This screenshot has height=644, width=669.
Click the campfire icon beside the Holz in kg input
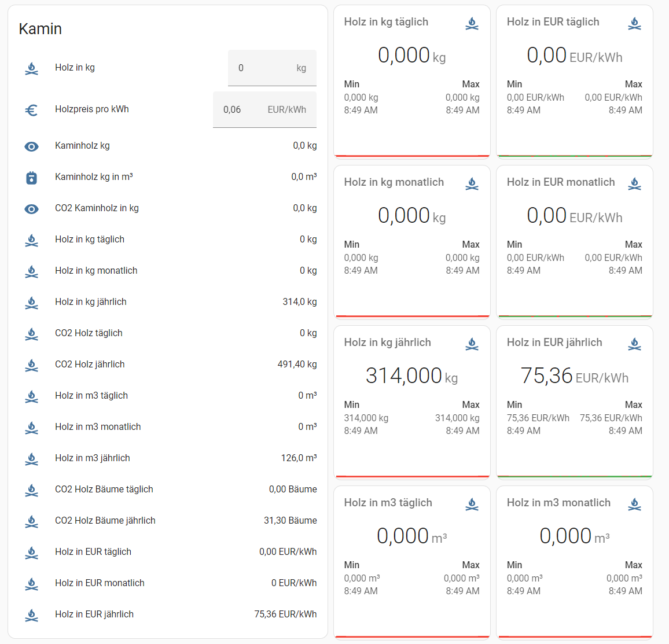[32, 68]
